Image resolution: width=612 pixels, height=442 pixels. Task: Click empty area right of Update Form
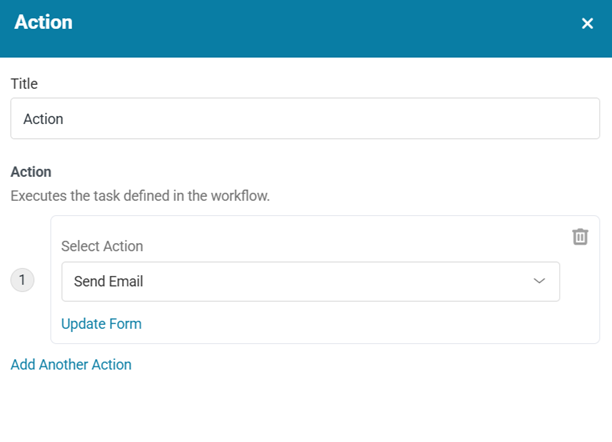[x=350, y=324]
